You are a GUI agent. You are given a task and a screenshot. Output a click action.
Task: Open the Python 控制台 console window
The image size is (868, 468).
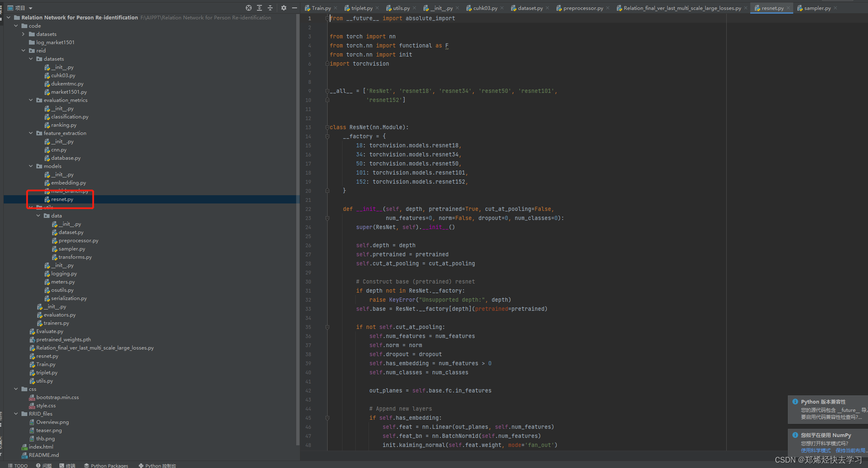pyautogui.click(x=157, y=465)
